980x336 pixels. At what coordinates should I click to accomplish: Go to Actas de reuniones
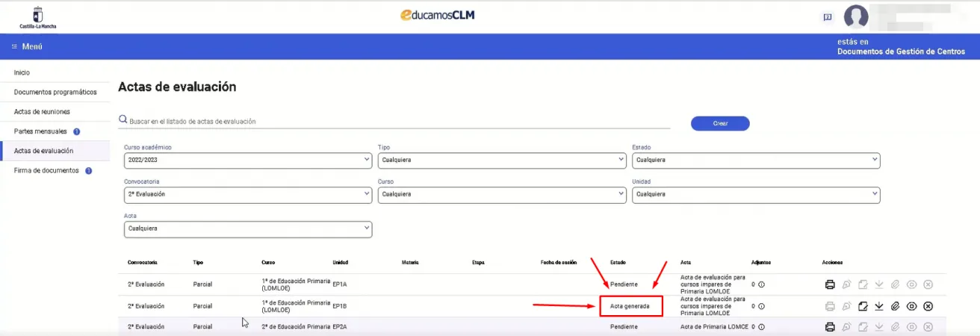[42, 112]
